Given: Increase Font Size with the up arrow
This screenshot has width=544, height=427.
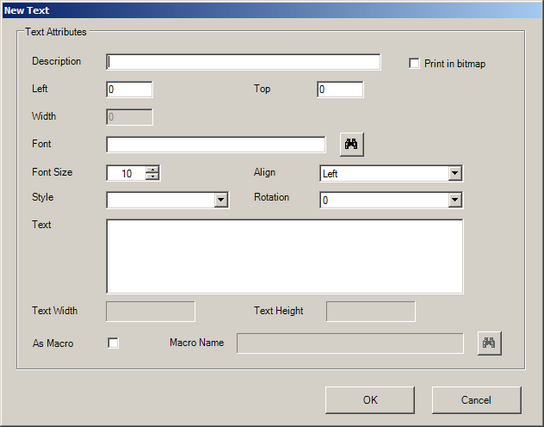Looking at the screenshot, I should tap(152, 169).
